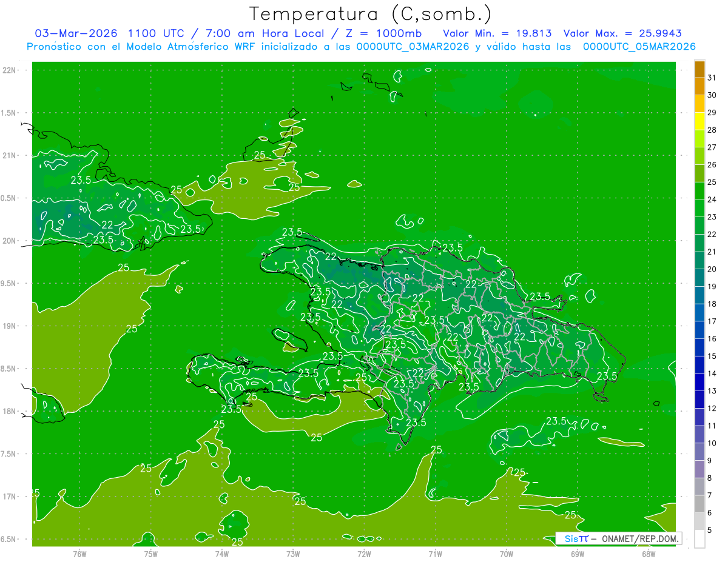This screenshot has height=562, width=728.
Task: Click the "74W" longitude axis label
Action: click(221, 554)
